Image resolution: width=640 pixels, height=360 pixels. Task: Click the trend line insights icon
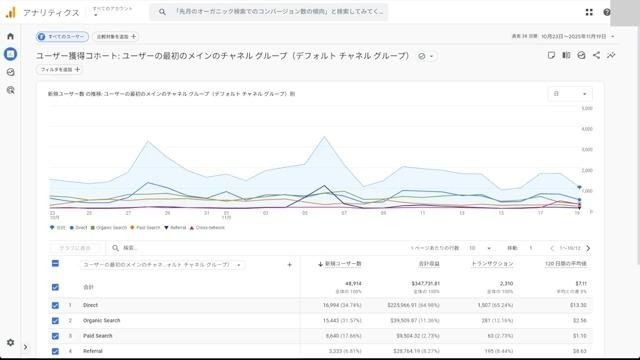[611, 55]
